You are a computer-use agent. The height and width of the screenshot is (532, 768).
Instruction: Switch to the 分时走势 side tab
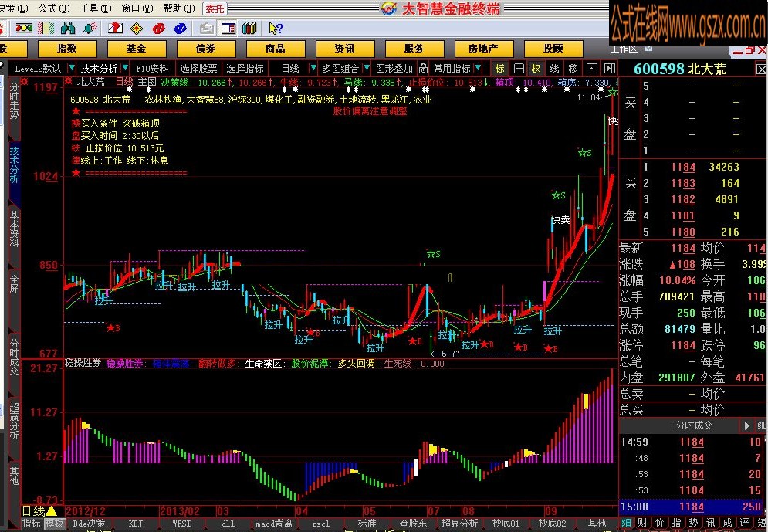pyautogui.click(x=14, y=100)
